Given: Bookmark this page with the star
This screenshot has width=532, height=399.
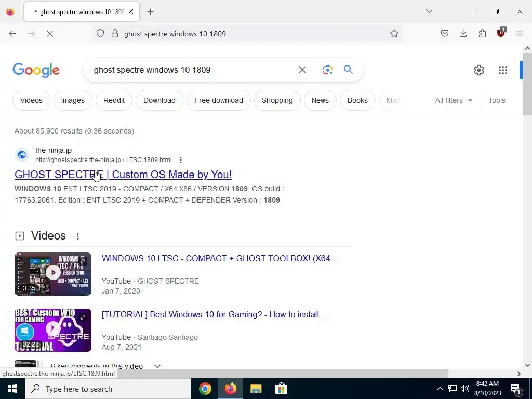Looking at the screenshot, I should [x=394, y=34].
